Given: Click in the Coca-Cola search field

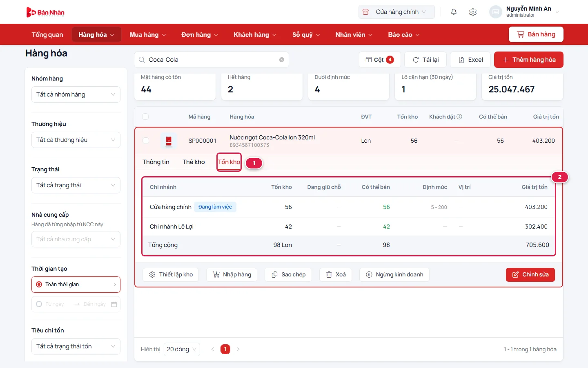Looking at the screenshot, I should 212,60.
